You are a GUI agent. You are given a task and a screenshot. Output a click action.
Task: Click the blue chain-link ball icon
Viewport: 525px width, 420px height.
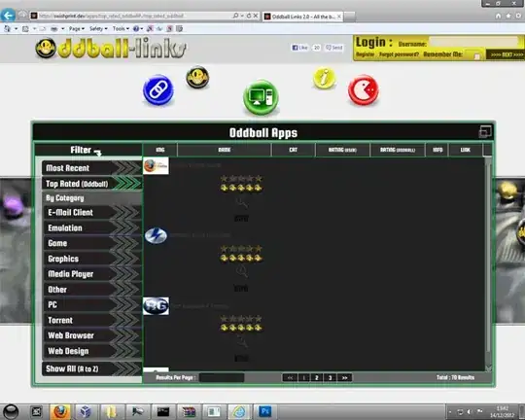click(x=158, y=90)
